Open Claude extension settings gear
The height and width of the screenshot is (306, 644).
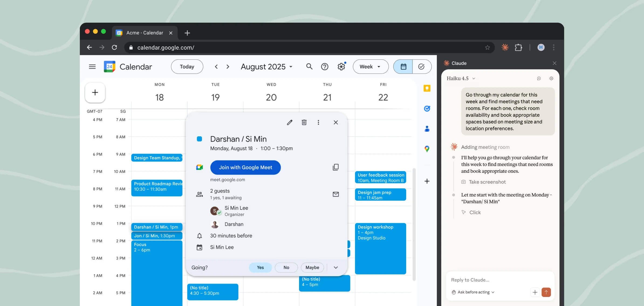[x=551, y=78]
